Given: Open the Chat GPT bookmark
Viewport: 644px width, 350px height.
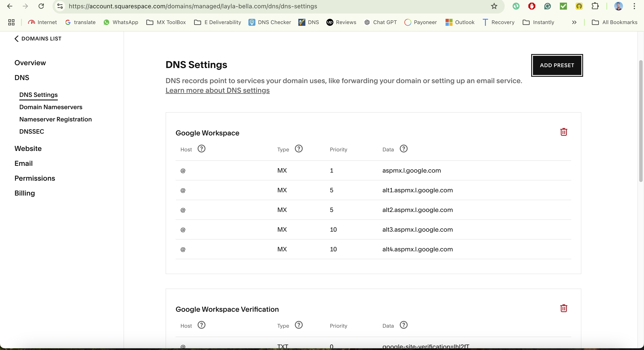Looking at the screenshot, I should 380,22.
